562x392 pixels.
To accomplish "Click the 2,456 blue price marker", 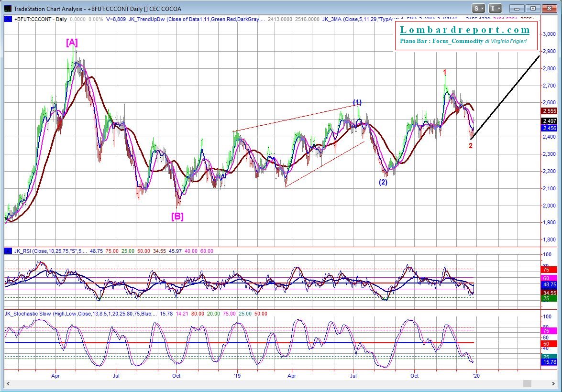I will [x=549, y=128].
